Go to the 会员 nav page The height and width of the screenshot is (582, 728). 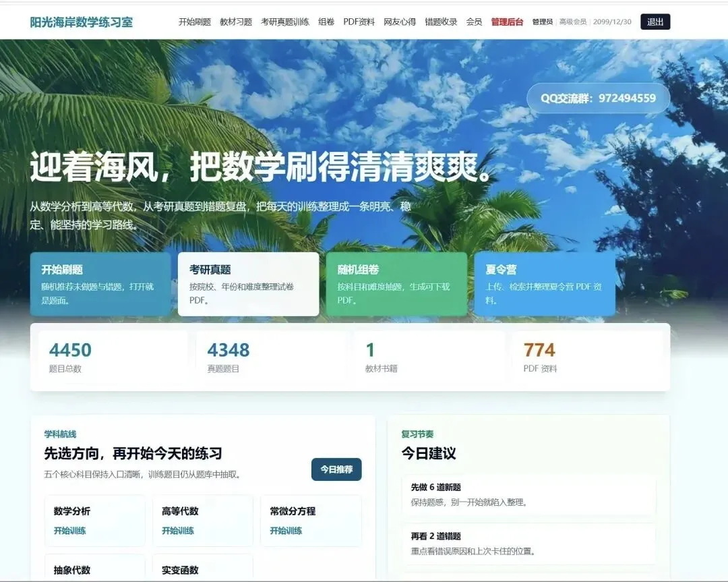[x=474, y=22]
